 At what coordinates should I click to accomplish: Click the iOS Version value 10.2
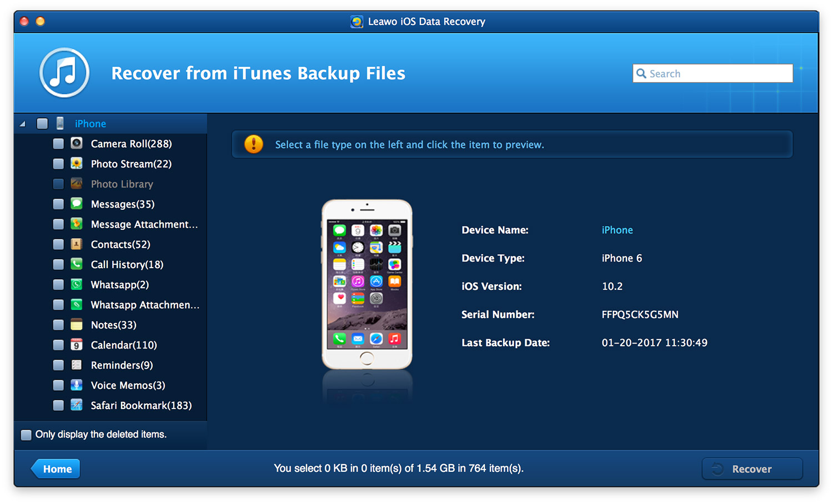pos(612,286)
